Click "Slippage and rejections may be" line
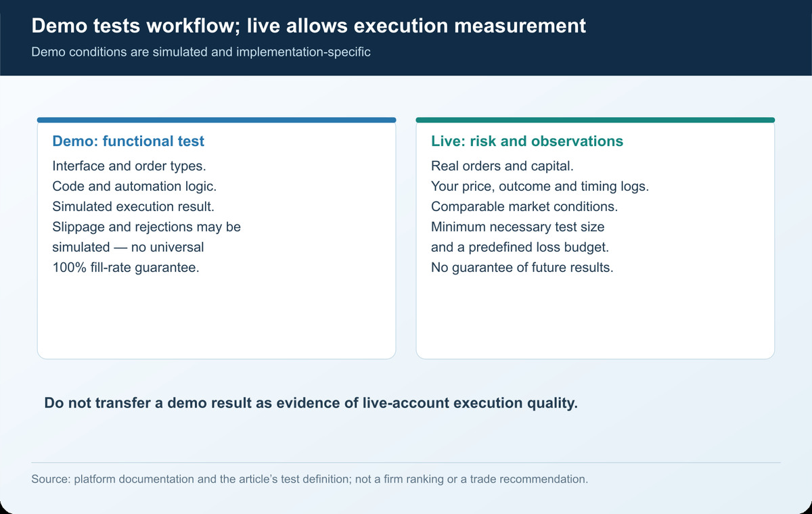 point(146,227)
